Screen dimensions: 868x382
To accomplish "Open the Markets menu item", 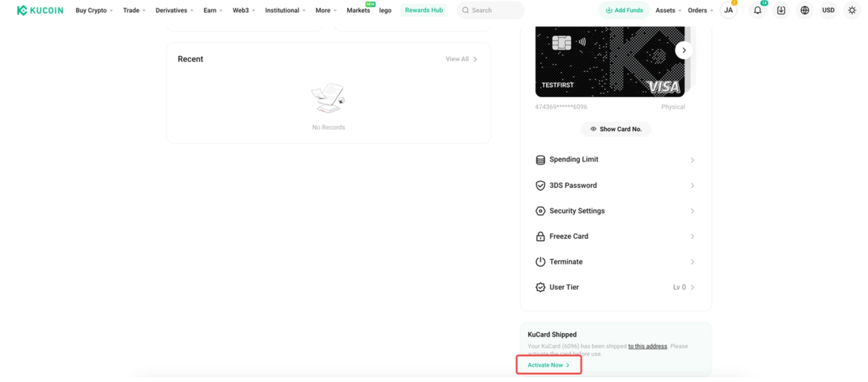I will 358,10.
